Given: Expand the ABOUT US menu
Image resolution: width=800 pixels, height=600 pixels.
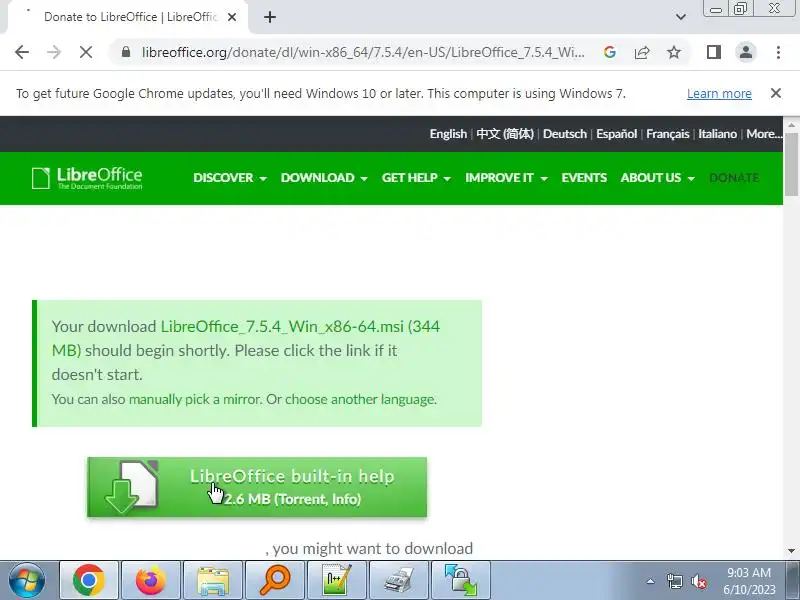Looking at the screenshot, I should click(x=658, y=178).
